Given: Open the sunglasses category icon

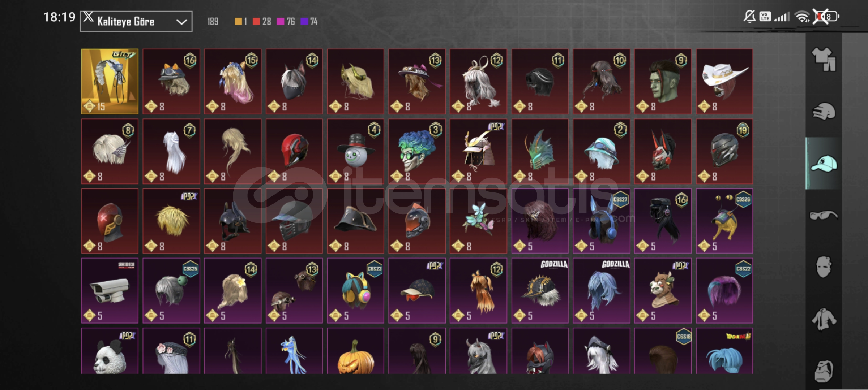Looking at the screenshot, I should pyautogui.click(x=824, y=216).
